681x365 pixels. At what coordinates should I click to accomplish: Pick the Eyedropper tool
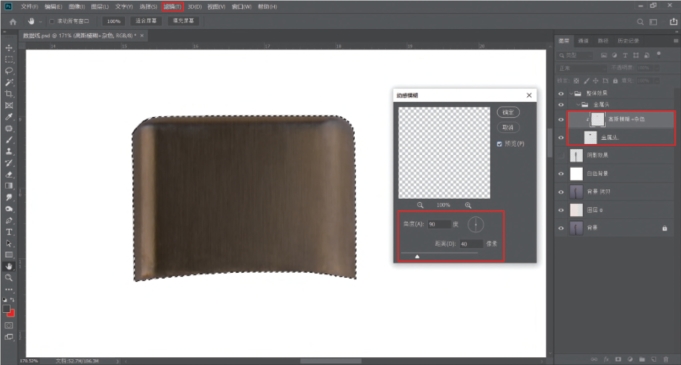(9, 117)
